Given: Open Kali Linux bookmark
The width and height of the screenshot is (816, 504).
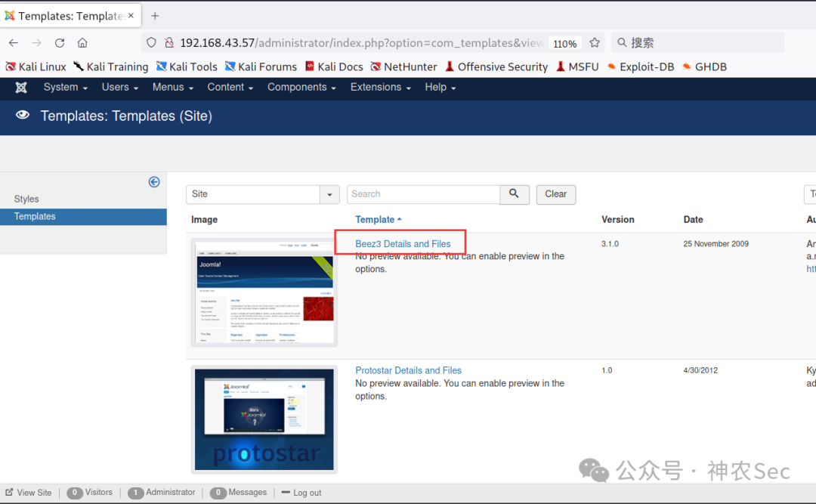Looking at the screenshot, I should (x=36, y=66).
